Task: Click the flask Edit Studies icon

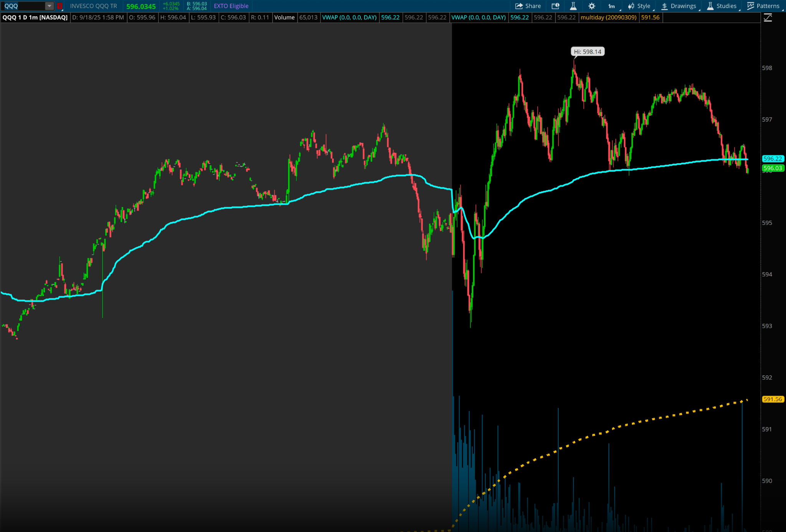Action: pyautogui.click(x=573, y=6)
